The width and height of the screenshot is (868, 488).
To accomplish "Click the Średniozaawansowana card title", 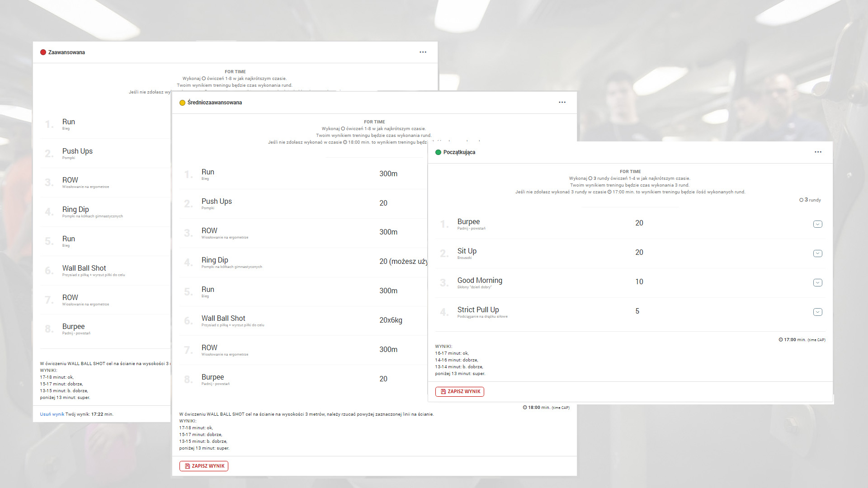I will 214,103.
